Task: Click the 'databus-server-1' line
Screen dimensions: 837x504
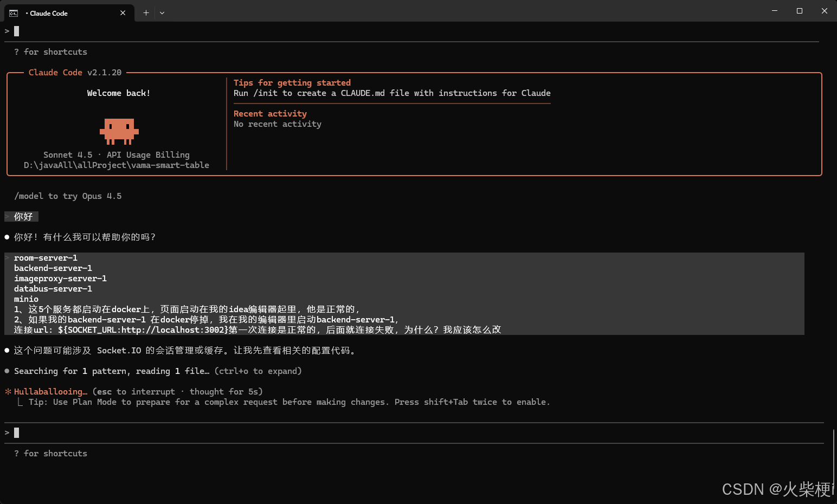Action: click(x=53, y=289)
